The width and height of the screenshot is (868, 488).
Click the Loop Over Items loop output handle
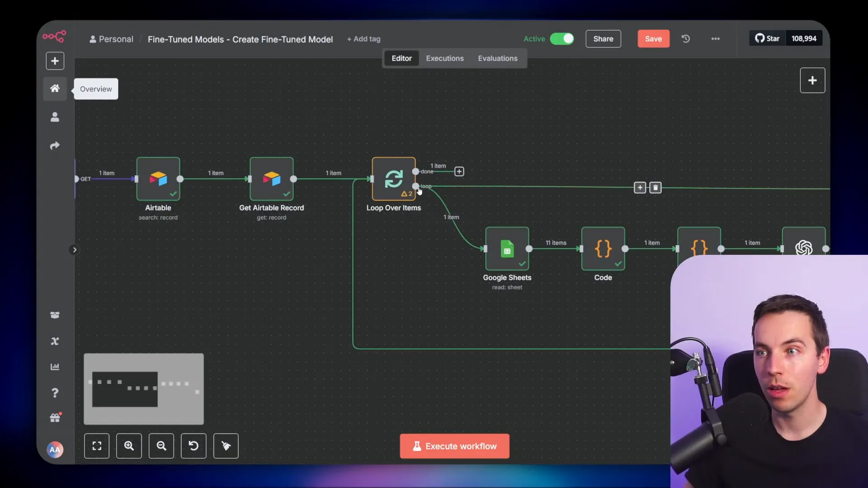[x=415, y=186]
